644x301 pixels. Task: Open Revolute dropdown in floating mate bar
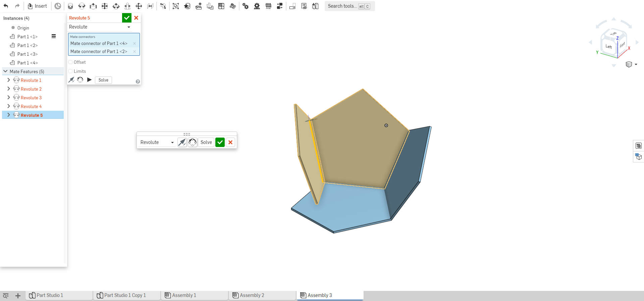pyautogui.click(x=157, y=142)
